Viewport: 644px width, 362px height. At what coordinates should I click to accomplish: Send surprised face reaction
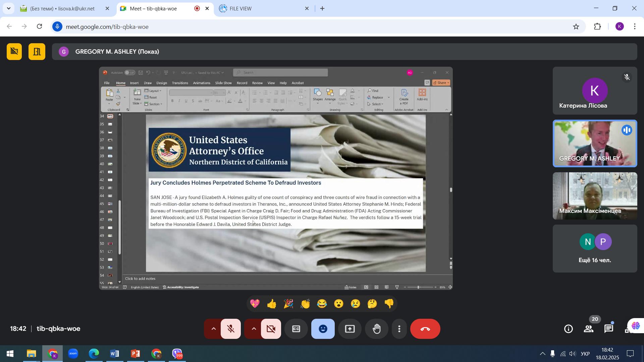click(339, 304)
